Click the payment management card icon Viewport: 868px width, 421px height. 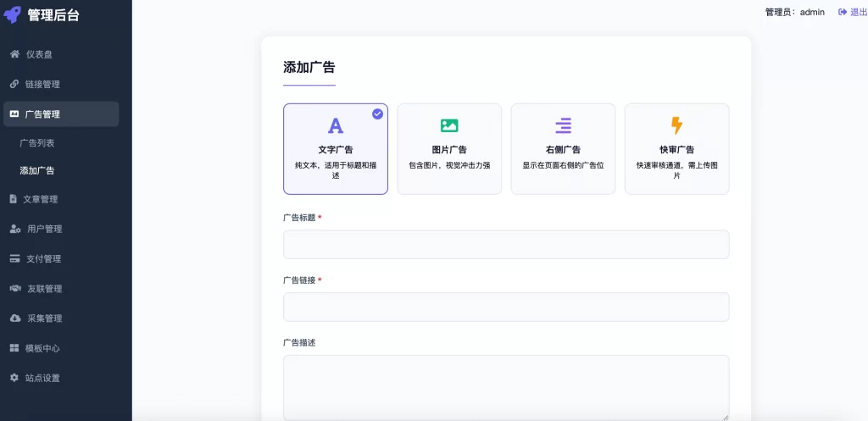14,258
